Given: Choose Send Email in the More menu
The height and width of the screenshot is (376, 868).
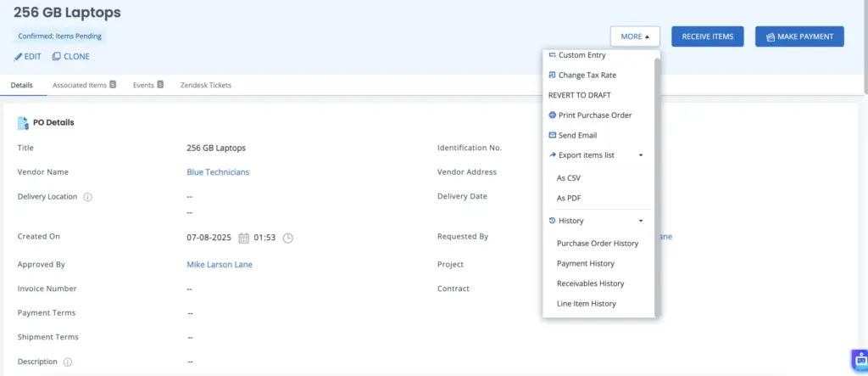Looking at the screenshot, I should (577, 135).
